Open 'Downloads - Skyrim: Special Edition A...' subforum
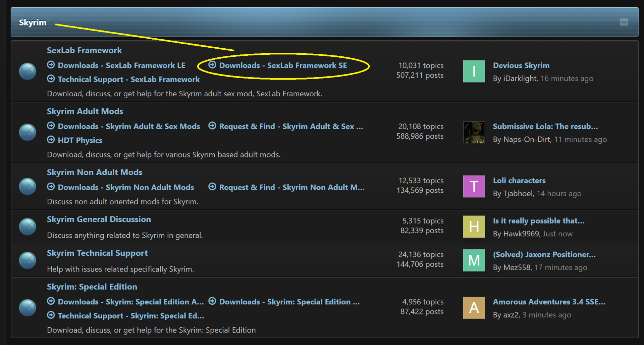 (131, 302)
